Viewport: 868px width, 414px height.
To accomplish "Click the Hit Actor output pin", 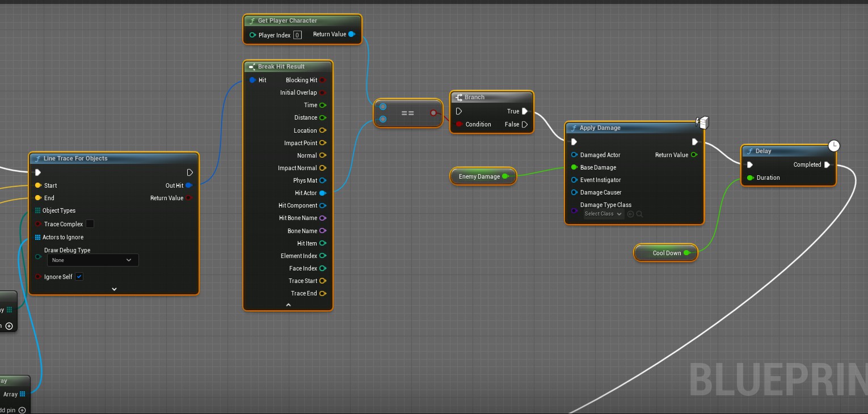I will coord(322,193).
